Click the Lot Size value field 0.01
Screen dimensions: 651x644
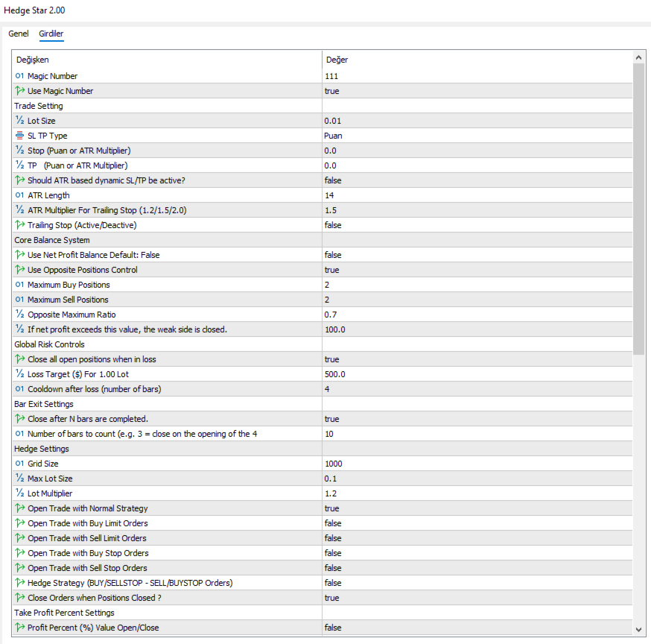pos(334,121)
